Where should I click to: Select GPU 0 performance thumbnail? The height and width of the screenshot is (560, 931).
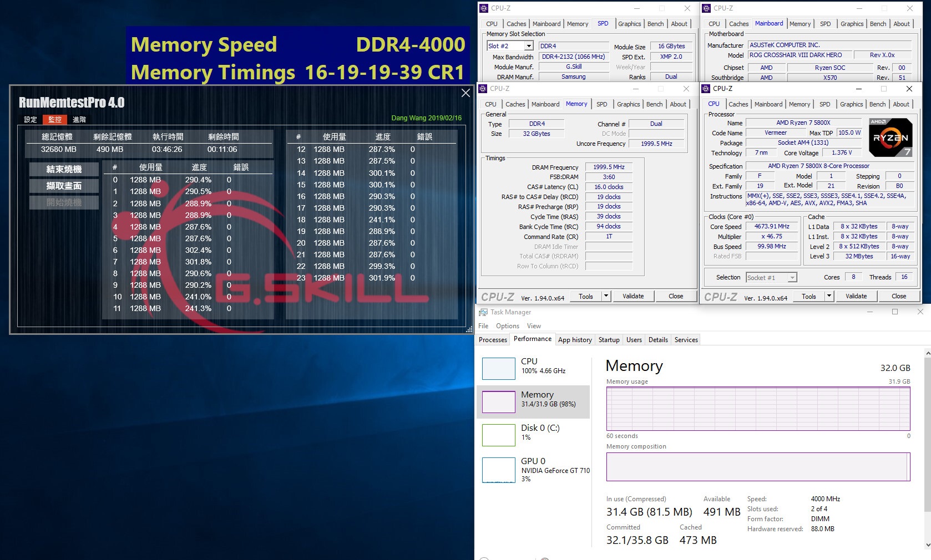[x=499, y=470]
